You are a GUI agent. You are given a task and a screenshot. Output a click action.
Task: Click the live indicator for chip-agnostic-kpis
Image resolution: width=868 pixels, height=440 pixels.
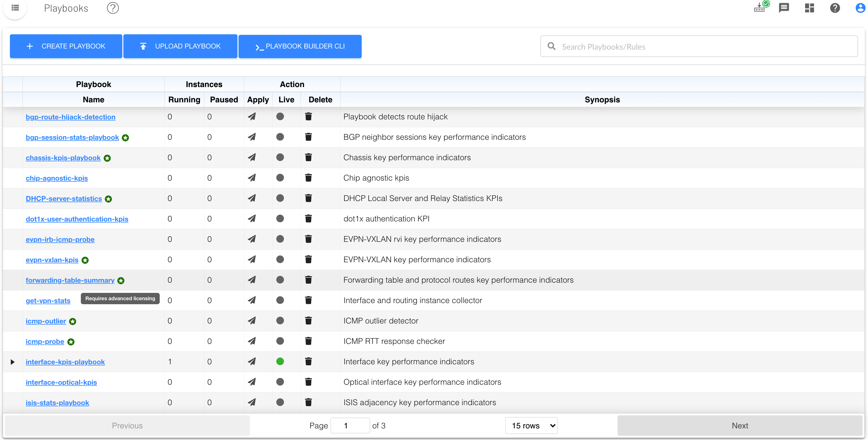pyautogui.click(x=280, y=178)
